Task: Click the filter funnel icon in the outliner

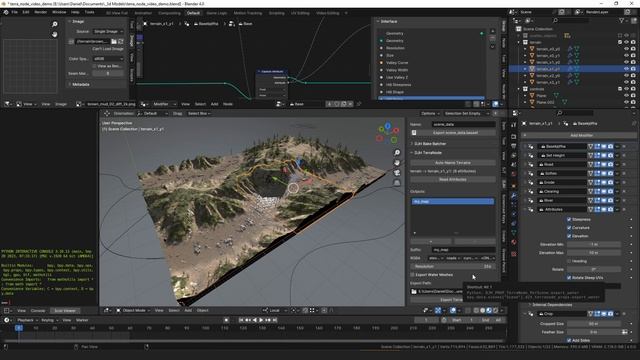Action: tap(622, 20)
